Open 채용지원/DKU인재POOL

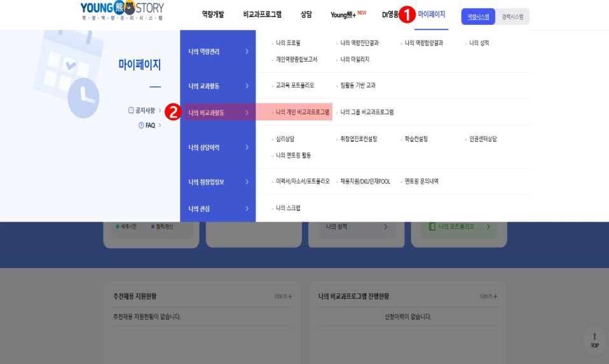[x=365, y=181]
